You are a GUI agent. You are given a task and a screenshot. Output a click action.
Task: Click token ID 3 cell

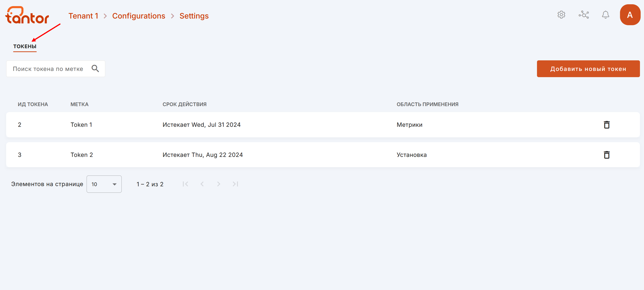20,155
